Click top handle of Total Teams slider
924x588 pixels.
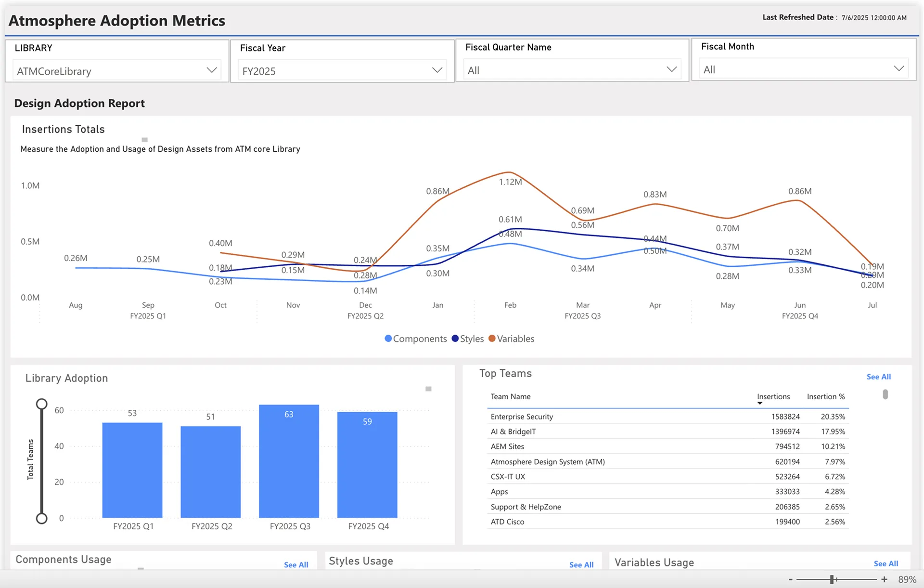(x=42, y=404)
